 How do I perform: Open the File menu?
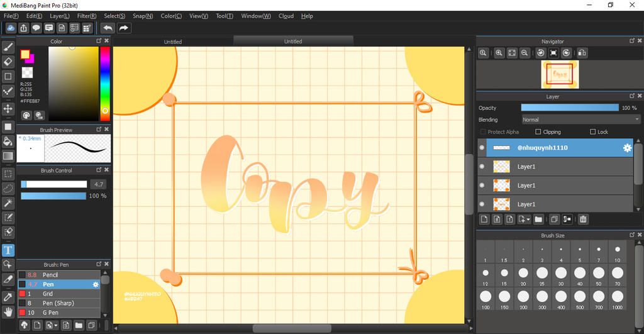[11, 16]
